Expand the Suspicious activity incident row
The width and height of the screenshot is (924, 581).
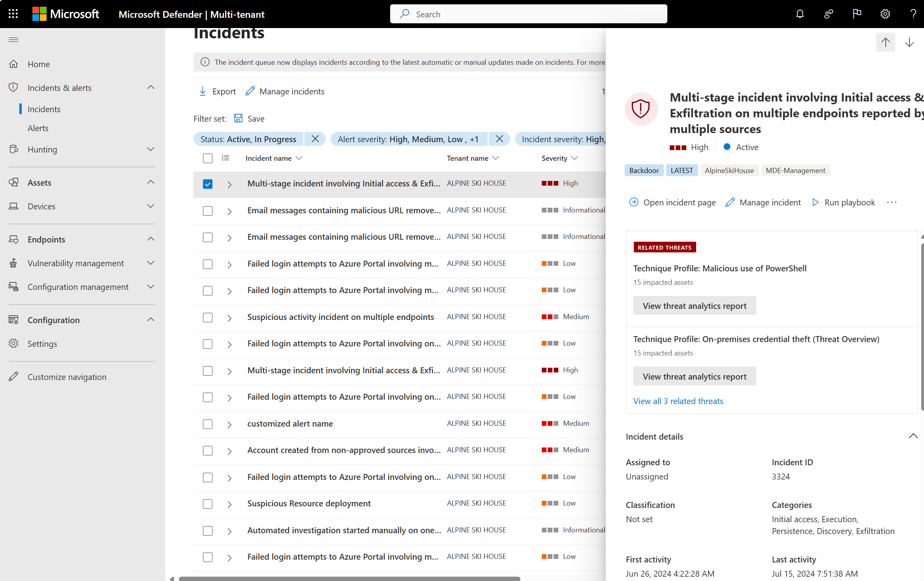(229, 318)
